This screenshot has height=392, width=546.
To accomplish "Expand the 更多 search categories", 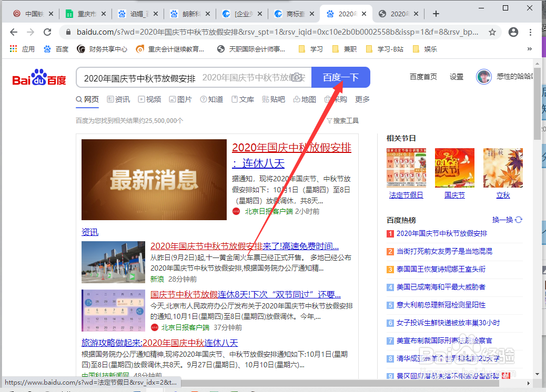I will [362, 99].
